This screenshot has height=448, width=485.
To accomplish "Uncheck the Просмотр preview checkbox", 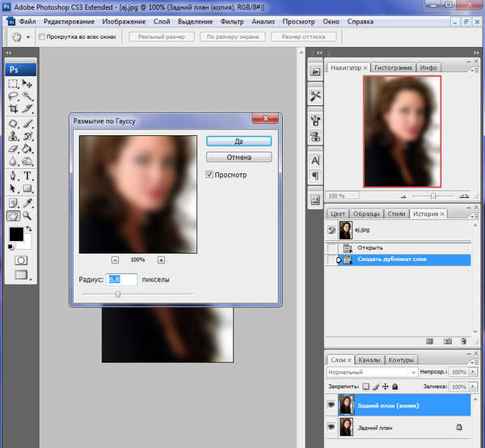I will coord(210,175).
